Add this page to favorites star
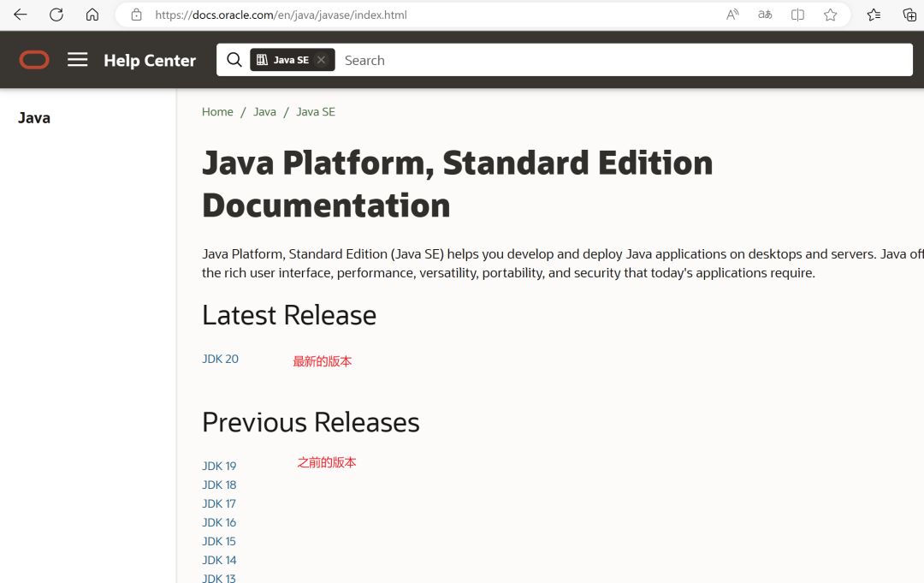The width and height of the screenshot is (924, 583). 830,15
